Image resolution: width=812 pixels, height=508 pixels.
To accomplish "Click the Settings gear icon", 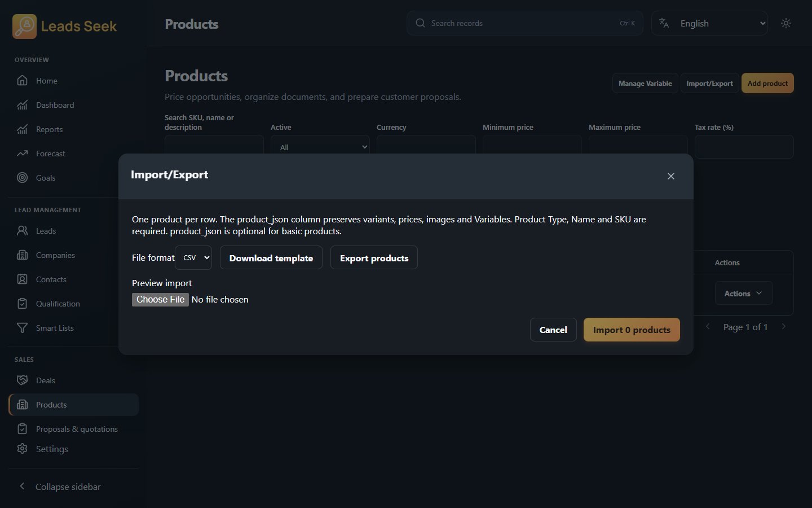I will click(x=22, y=449).
